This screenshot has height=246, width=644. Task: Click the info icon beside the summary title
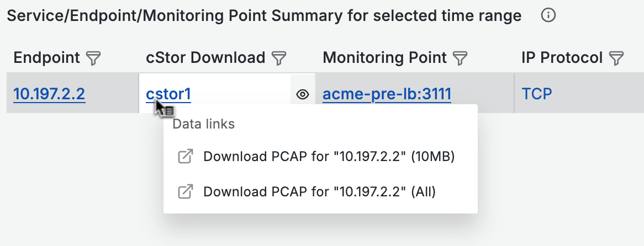click(548, 15)
